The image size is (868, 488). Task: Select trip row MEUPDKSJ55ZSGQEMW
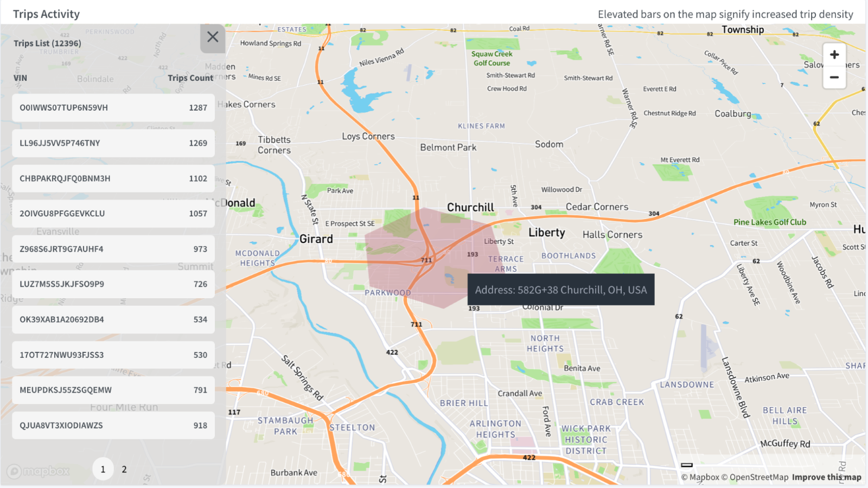pos(113,390)
